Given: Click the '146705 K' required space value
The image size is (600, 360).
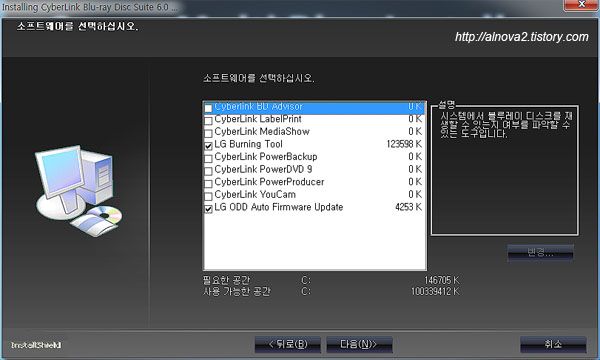Looking at the screenshot, I should click(x=442, y=280).
